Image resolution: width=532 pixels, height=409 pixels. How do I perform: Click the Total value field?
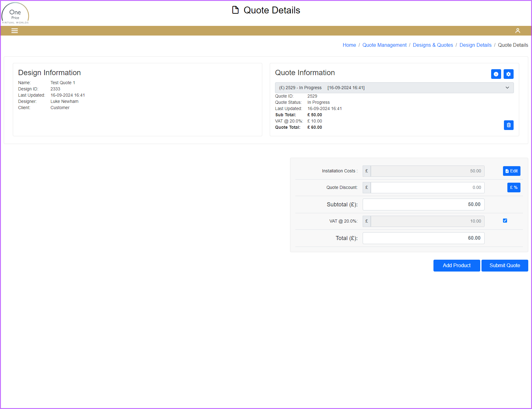(423, 238)
